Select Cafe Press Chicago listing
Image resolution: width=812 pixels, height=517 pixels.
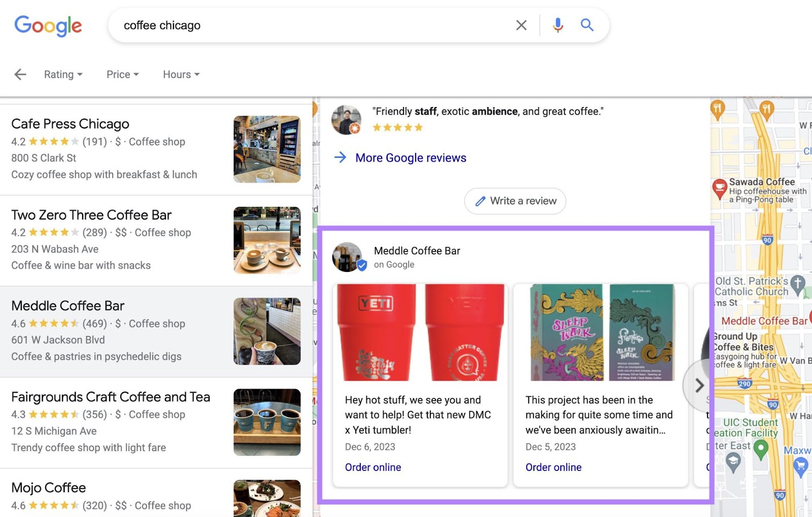click(70, 124)
